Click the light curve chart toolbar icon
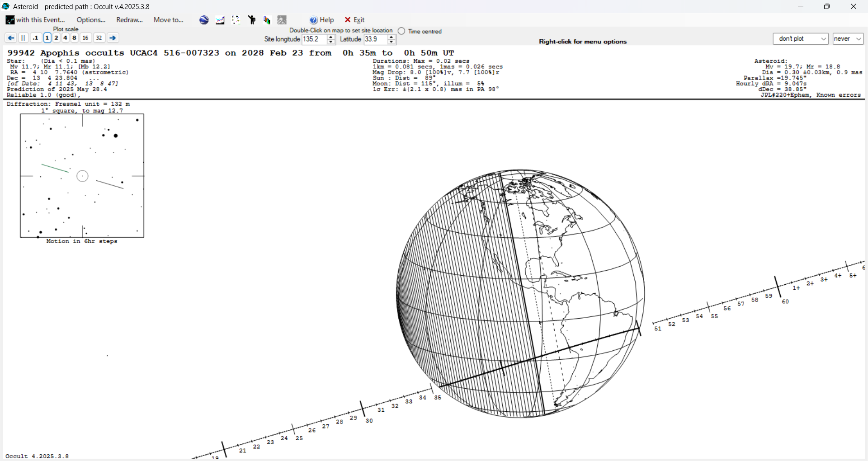This screenshot has height=461, width=868. tap(220, 20)
